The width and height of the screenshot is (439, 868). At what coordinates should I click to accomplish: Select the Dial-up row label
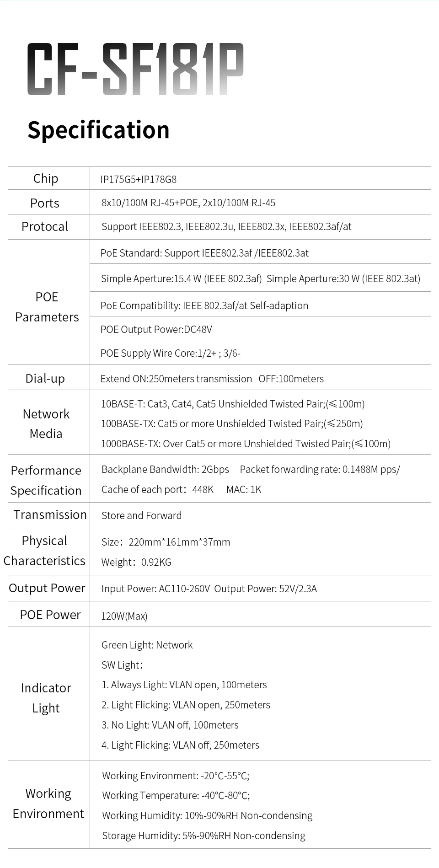click(x=45, y=379)
